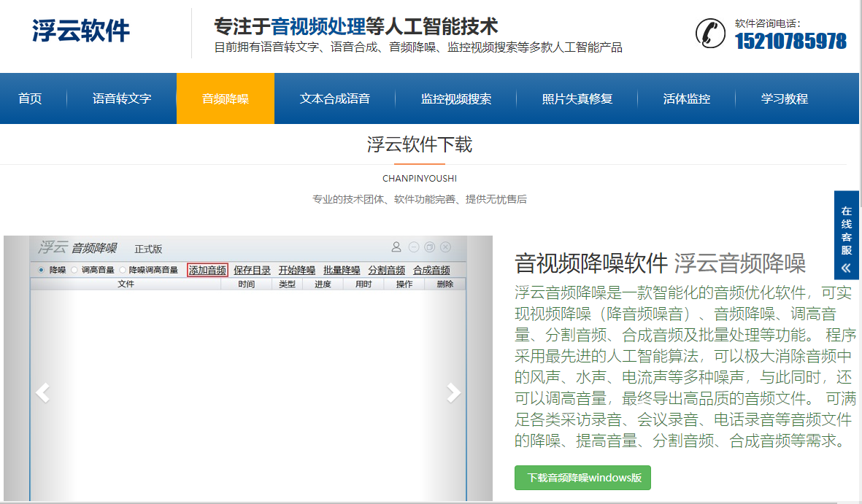Click the 正式版 label in app screenshot
The width and height of the screenshot is (862, 504).
coord(148,249)
